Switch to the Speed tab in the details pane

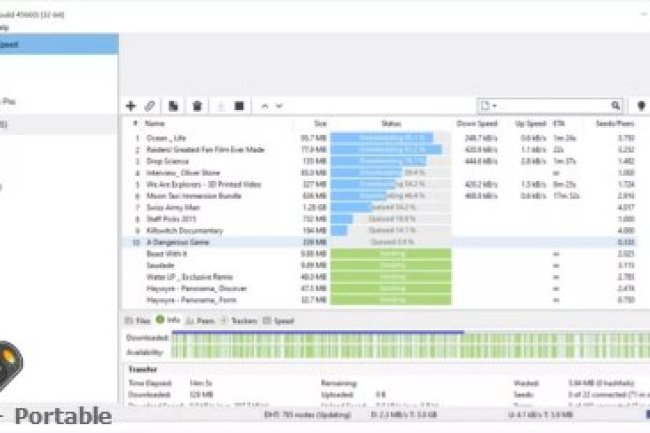pos(279,320)
